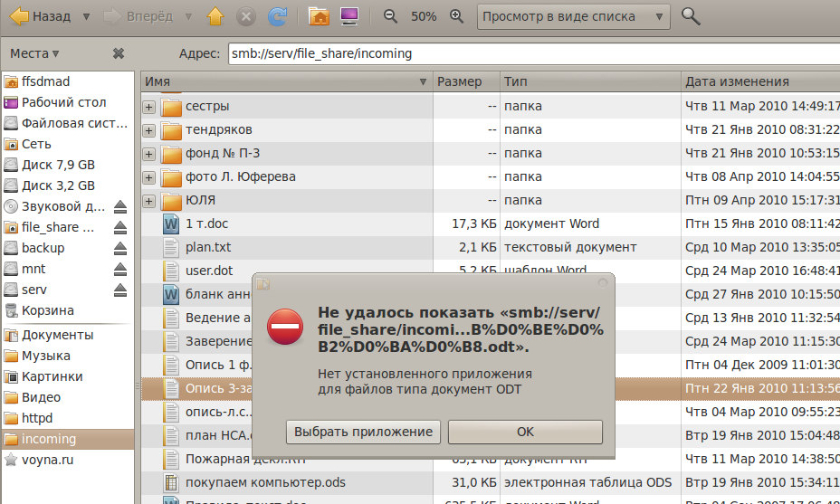840x504 pixels.
Task: Click the address field with smb path
Action: 532,53
